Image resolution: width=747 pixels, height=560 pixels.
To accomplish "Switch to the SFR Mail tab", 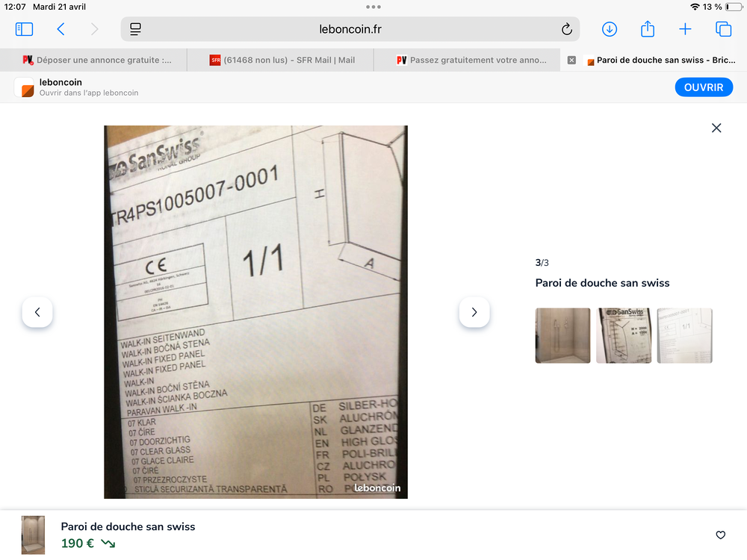I will [x=281, y=60].
